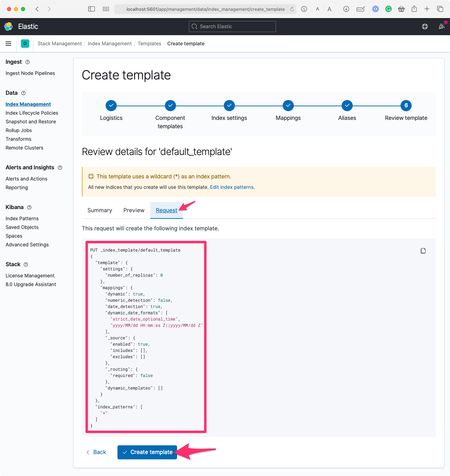Focus the Search Elastic input field
The image size is (450, 476).
232,26
